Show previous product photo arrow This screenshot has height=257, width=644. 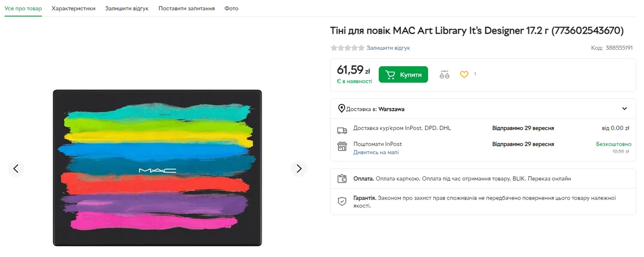[16, 169]
